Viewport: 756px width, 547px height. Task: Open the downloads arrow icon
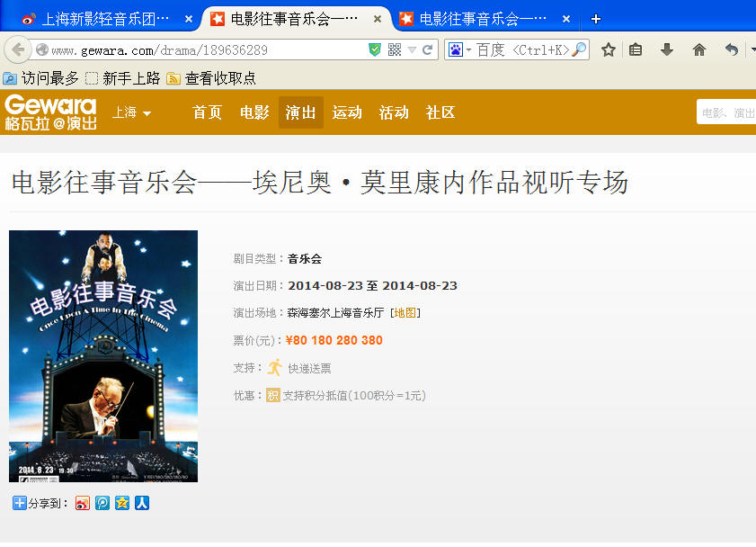click(667, 49)
